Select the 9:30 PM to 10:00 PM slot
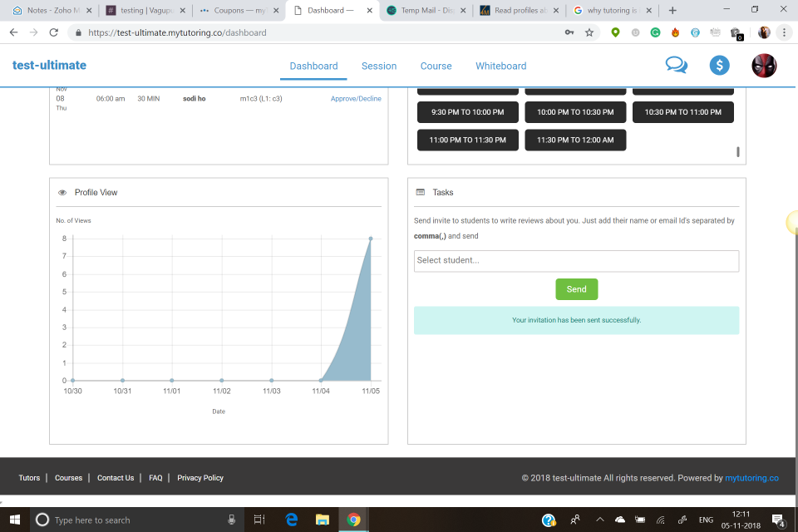 pos(467,112)
